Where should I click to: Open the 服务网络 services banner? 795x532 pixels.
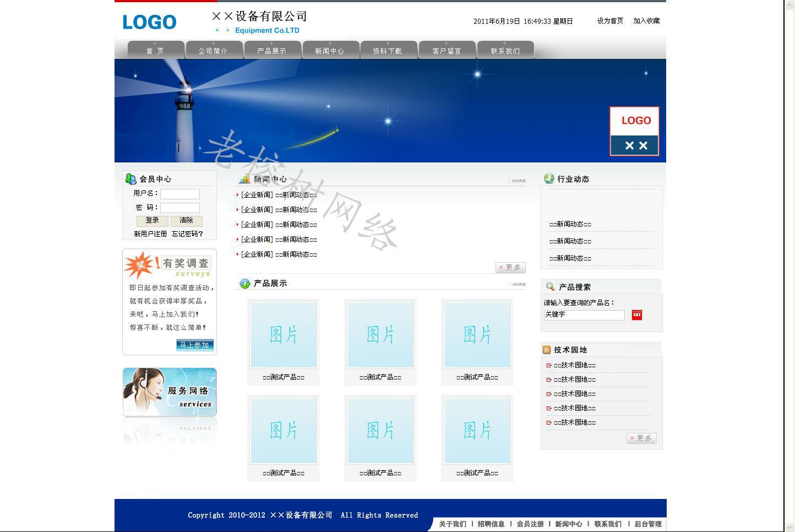(x=170, y=392)
